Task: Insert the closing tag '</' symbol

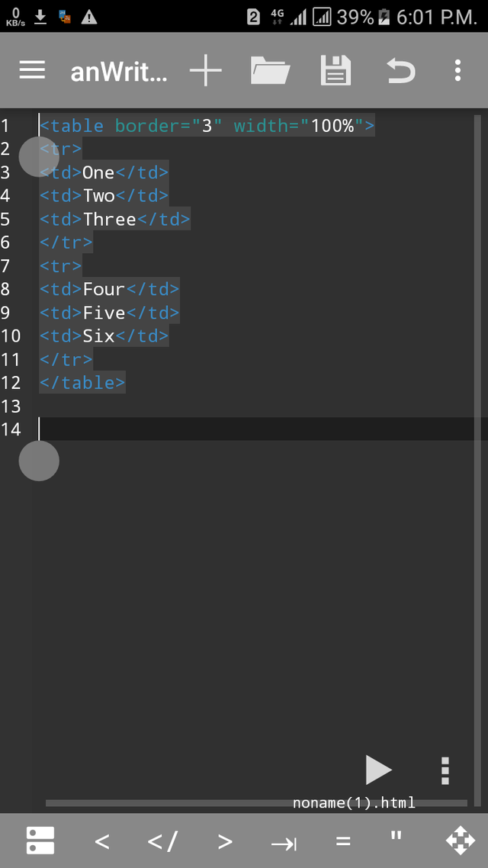Action: [x=162, y=841]
